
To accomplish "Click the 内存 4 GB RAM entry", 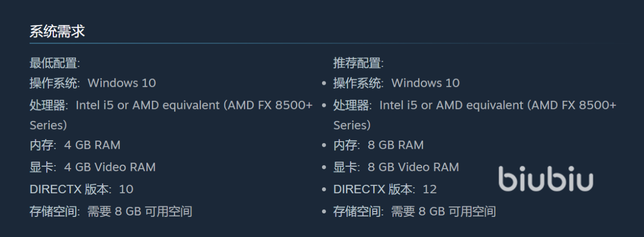I will (x=75, y=145).
